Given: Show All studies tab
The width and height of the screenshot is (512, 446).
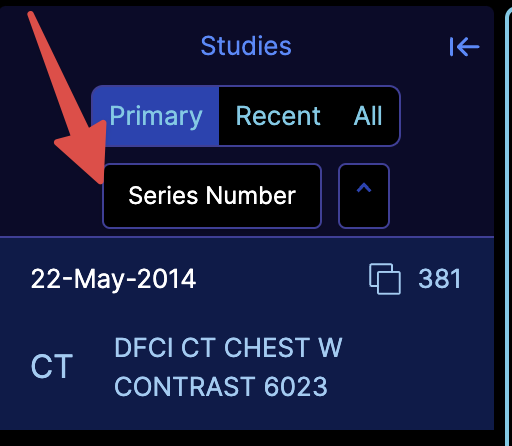Looking at the screenshot, I should [x=368, y=116].
